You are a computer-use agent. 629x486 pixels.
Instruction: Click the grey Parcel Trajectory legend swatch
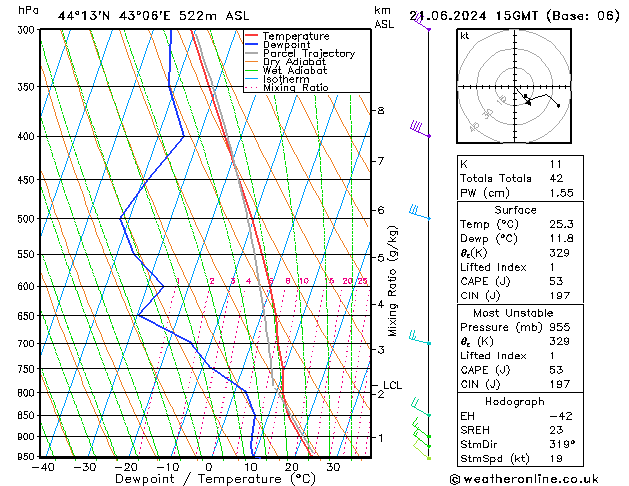point(251,53)
